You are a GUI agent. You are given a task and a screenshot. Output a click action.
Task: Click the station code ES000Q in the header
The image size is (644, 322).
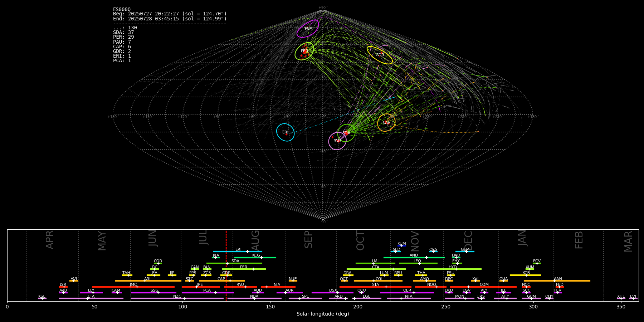click(x=122, y=9)
